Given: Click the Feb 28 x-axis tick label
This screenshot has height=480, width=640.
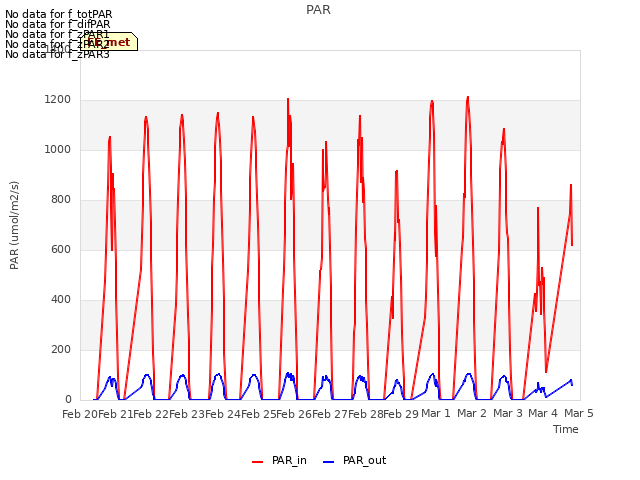Looking at the screenshot, I should click(366, 414).
